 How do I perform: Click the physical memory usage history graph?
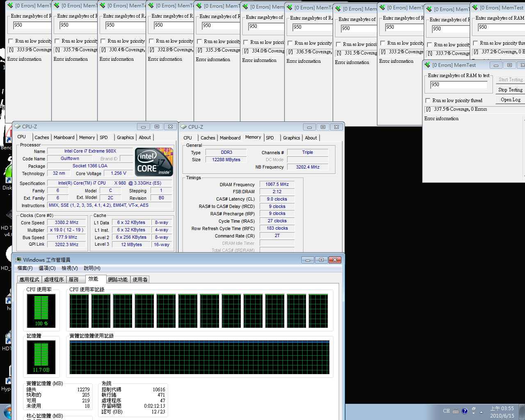coord(199,357)
